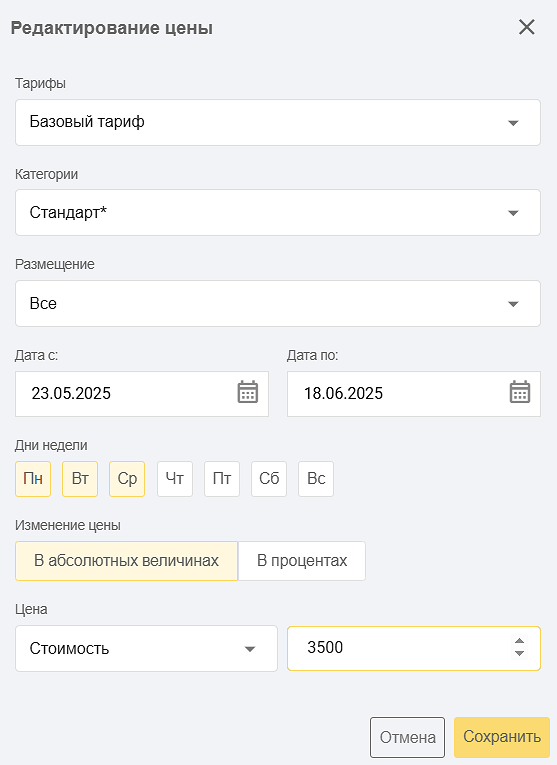Deselect the Ср weekday
Viewport: 557px width, 765px height.
127,479
